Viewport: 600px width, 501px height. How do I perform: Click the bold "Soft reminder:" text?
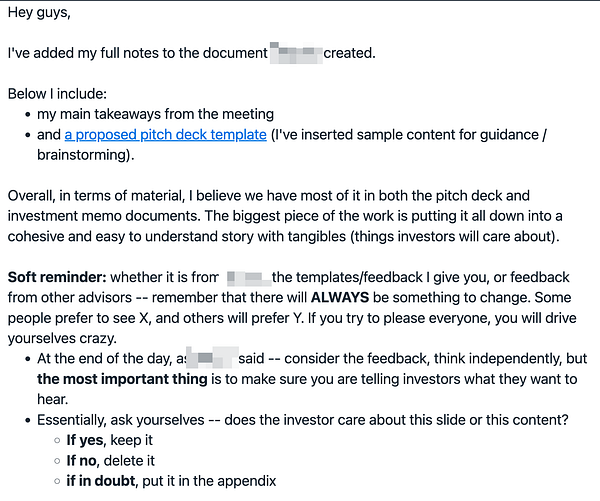click(57, 277)
